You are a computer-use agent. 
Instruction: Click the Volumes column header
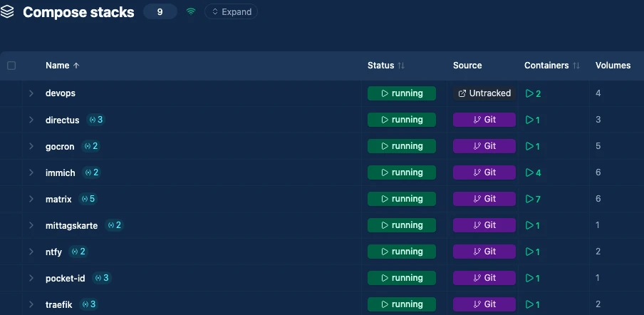tap(613, 66)
